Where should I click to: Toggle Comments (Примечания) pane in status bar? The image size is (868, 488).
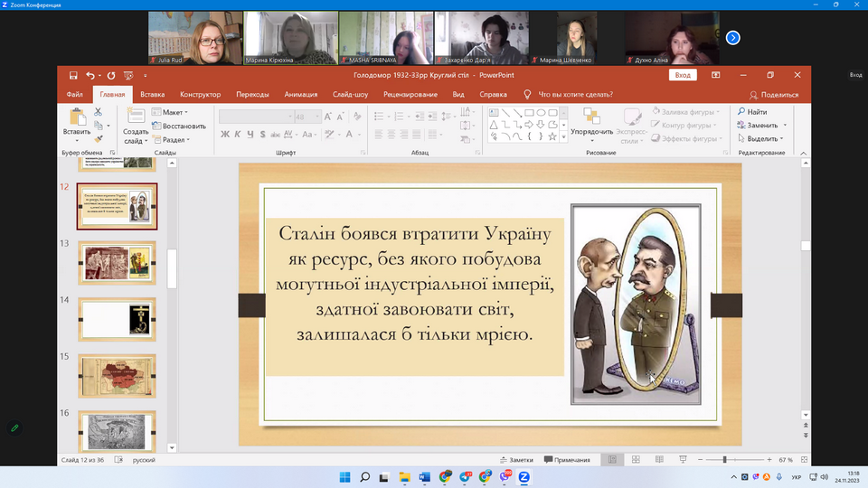567,460
